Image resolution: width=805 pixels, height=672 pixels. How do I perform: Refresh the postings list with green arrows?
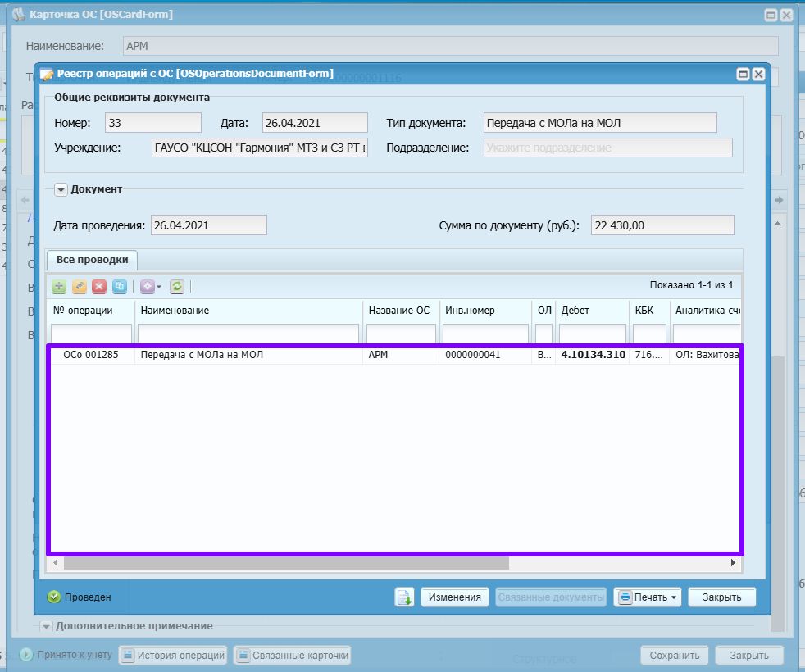coord(177,287)
